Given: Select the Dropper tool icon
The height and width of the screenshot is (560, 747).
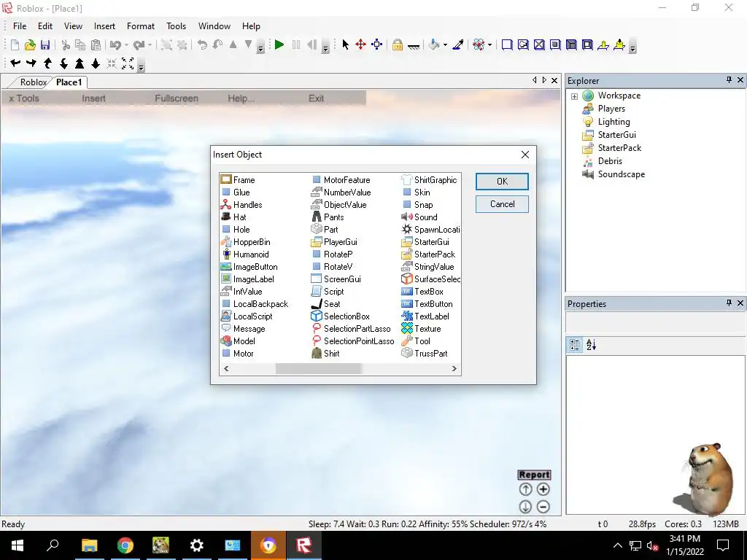Looking at the screenshot, I should click(458, 44).
